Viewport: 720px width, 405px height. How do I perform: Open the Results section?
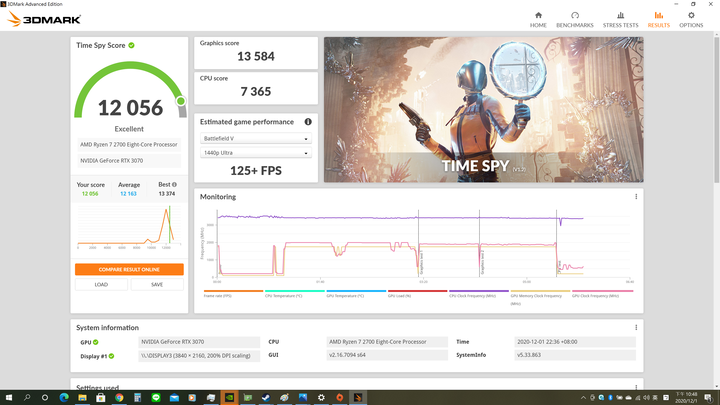coord(658,20)
